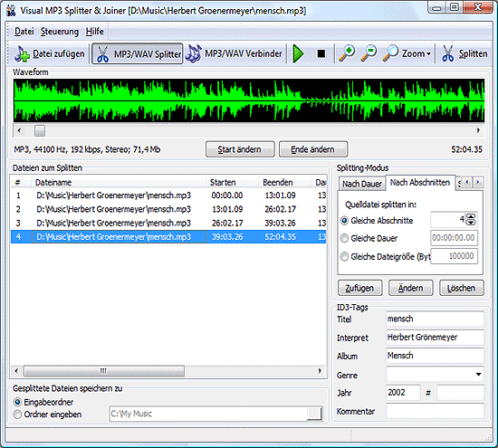
Task: Click the MP3, 44100 Hz, 192 kbps info text
Action: [87, 149]
